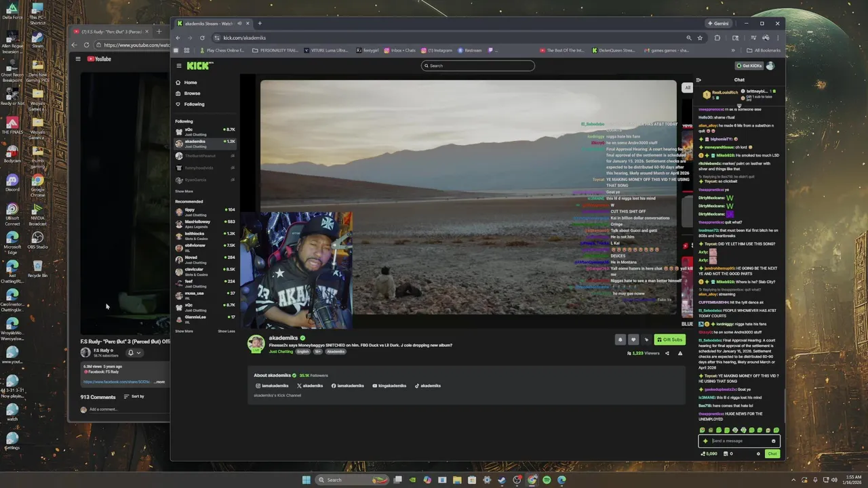Toggle the notification bell for akademiks

coord(620,340)
